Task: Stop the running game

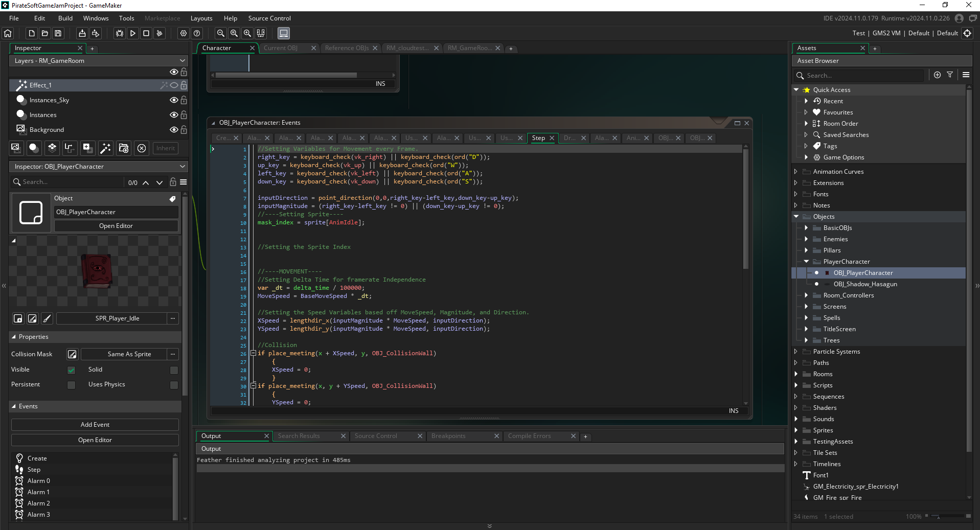Action: click(x=146, y=33)
